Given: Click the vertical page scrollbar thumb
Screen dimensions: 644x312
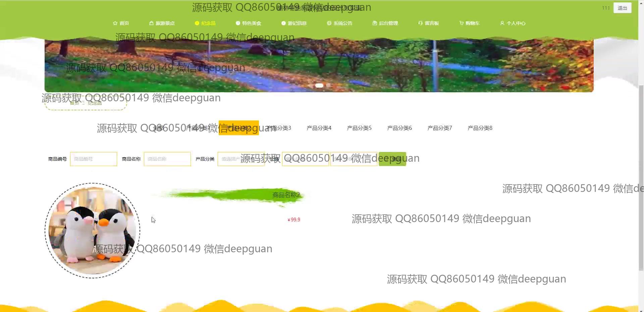Looking at the screenshot, I should (x=641, y=178).
